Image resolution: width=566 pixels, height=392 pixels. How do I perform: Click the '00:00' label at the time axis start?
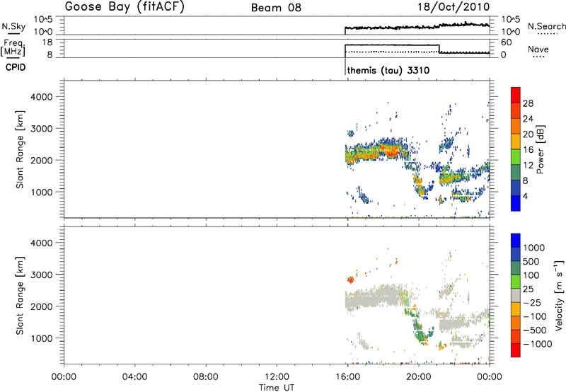point(64,377)
